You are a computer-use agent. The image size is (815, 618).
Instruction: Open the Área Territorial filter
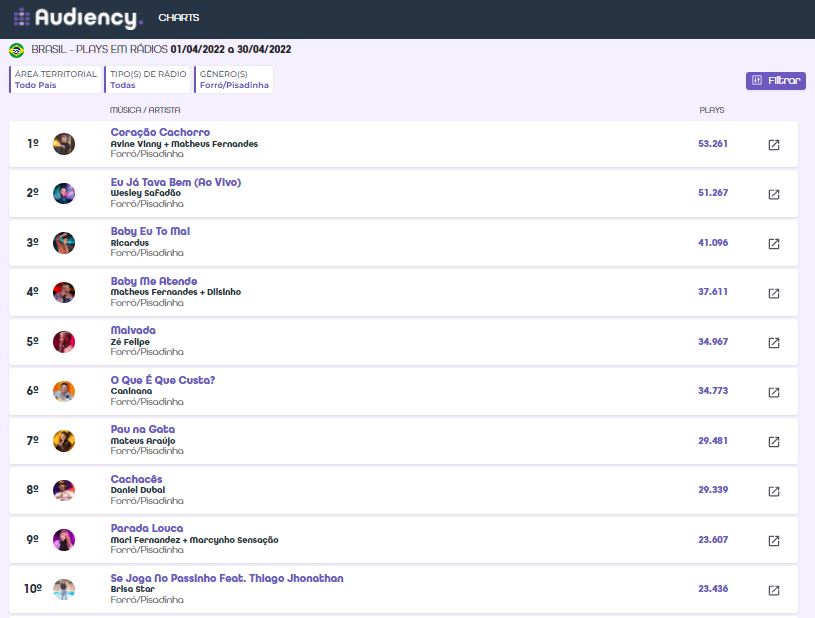(56, 79)
